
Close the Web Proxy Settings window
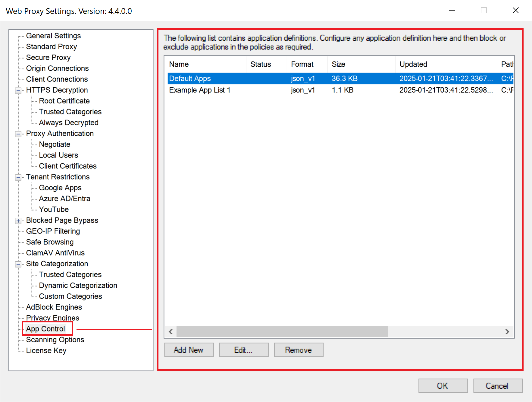[516, 11]
